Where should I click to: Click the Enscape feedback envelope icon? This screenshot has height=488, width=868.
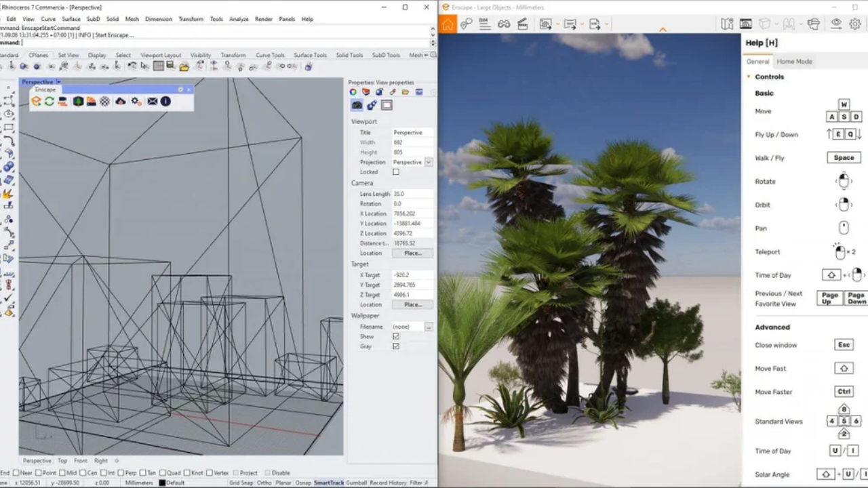(x=153, y=101)
